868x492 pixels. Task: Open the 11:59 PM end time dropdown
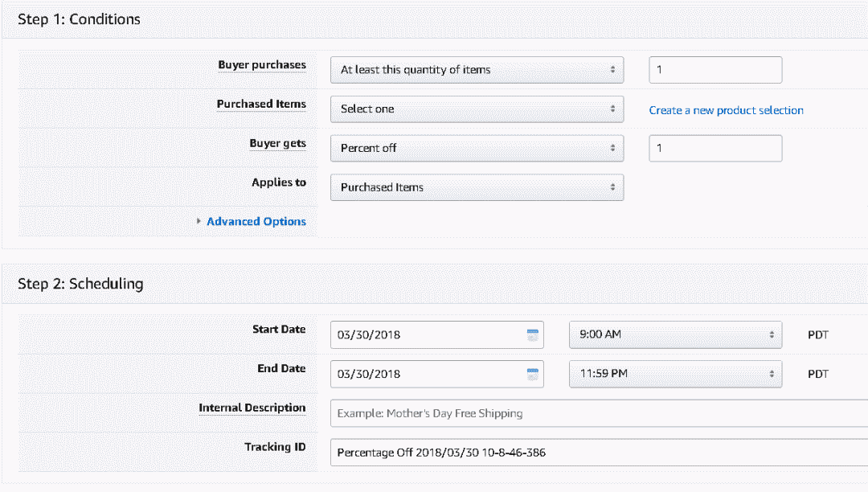click(674, 374)
